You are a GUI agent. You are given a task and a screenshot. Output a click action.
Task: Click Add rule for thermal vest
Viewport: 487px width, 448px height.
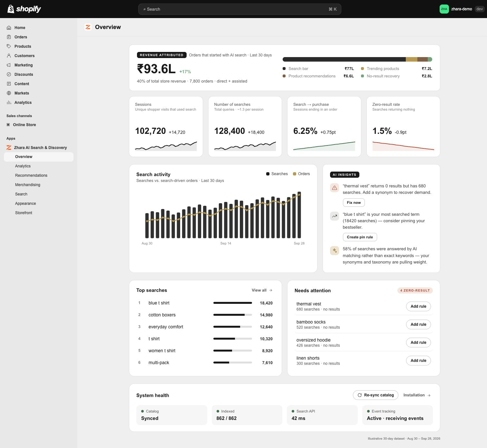(418, 306)
